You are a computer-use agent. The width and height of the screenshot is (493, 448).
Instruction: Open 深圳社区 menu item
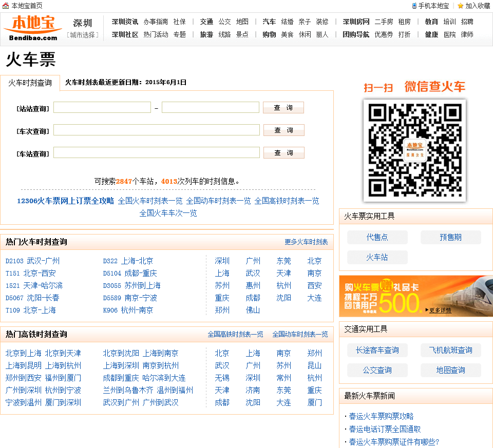tap(125, 34)
